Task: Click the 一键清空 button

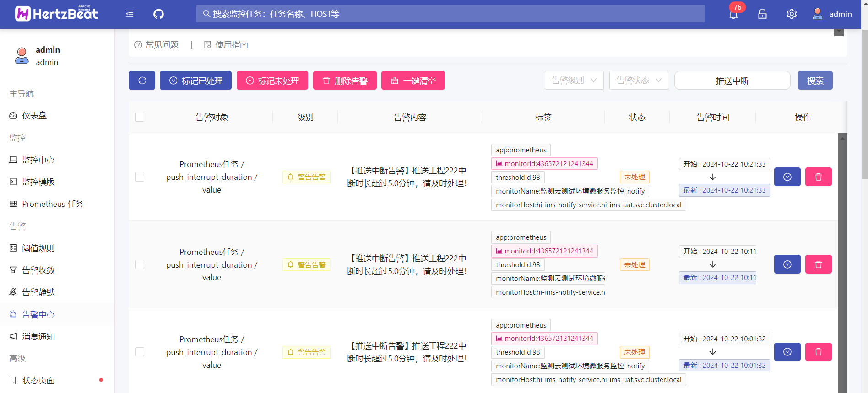Action: tap(413, 81)
